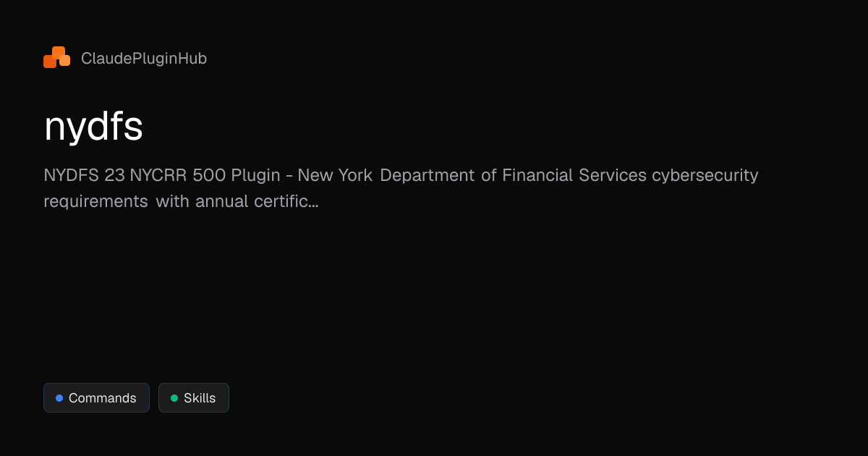Select the Skills tag label
Image resolution: width=868 pixels, height=456 pixels.
[x=200, y=398]
